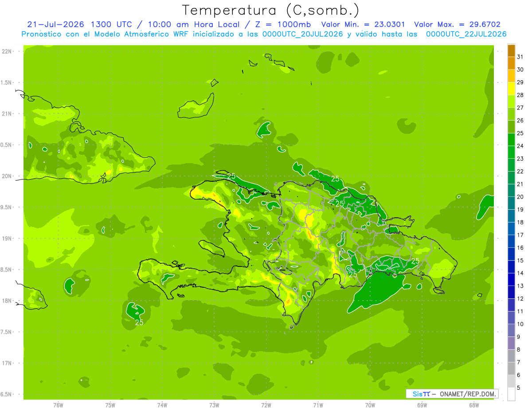Select the 'Valor Max. = 29.6702' value
Image resolution: width=532 pixels, height=411 pixels.
(458, 24)
